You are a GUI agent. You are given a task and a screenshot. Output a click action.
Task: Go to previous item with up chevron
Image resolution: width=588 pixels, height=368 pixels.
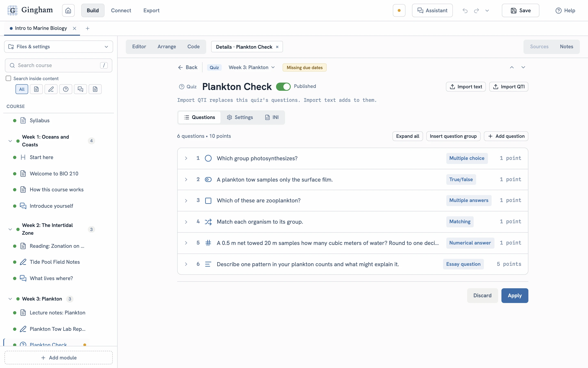[x=512, y=67]
